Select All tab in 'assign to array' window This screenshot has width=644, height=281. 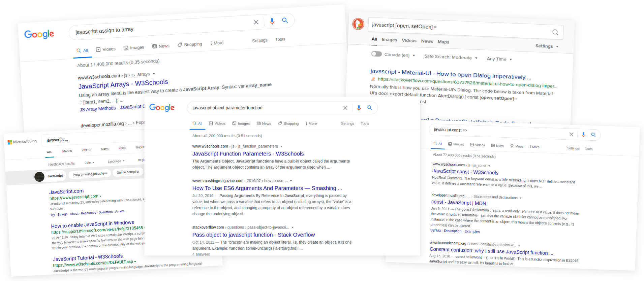pyautogui.click(x=82, y=50)
